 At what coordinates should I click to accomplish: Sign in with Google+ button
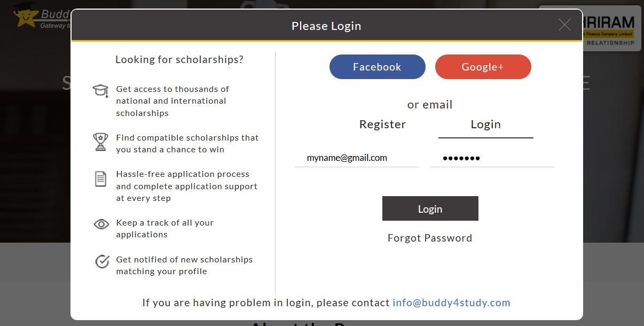483,67
